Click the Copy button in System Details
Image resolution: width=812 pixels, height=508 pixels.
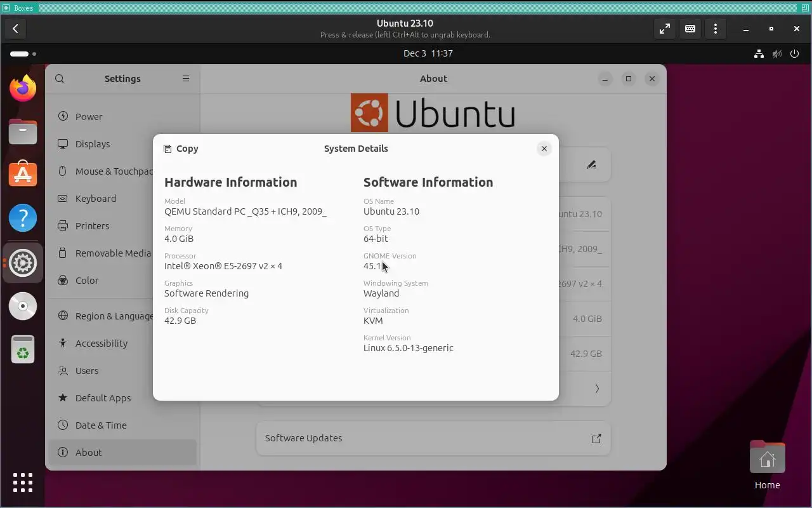(181, 149)
